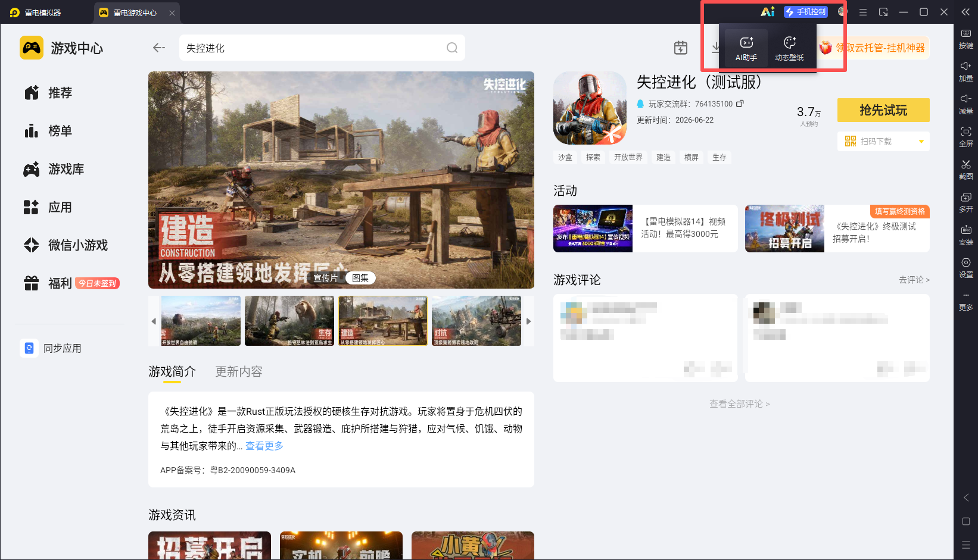Enter fullscreen with 全屏 icon
This screenshot has width=978, height=560.
click(x=966, y=137)
